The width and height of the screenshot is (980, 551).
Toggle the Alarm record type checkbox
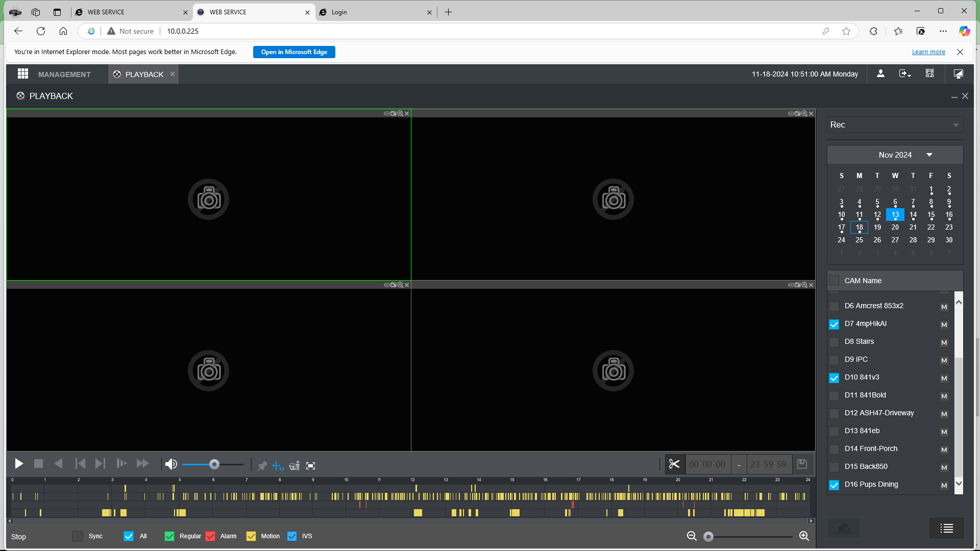[210, 536]
